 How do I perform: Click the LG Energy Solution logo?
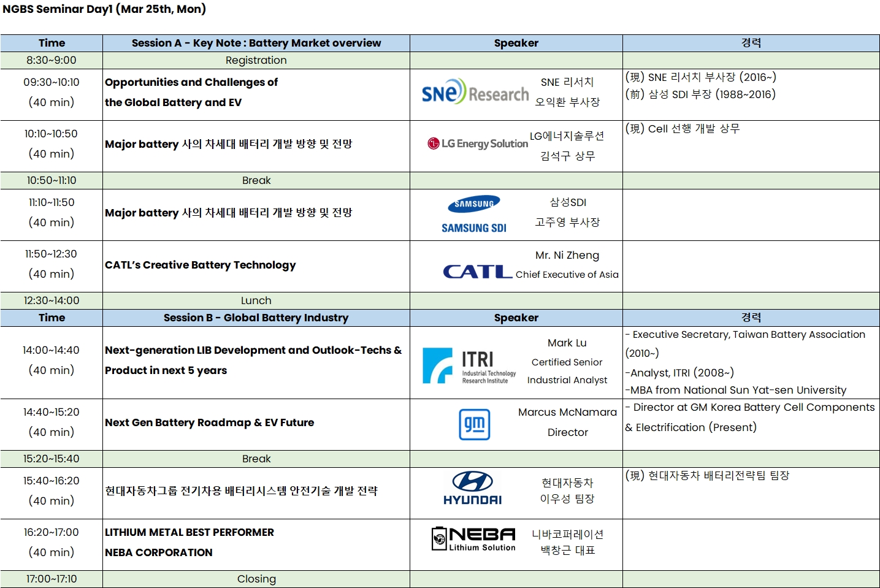pos(478,143)
